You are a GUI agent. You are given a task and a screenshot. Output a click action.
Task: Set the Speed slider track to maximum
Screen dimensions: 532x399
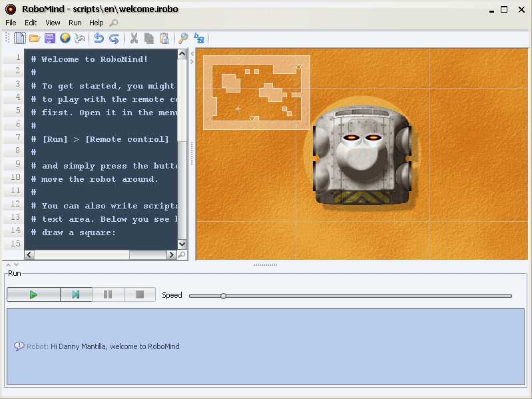pyautogui.click(x=510, y=296)
